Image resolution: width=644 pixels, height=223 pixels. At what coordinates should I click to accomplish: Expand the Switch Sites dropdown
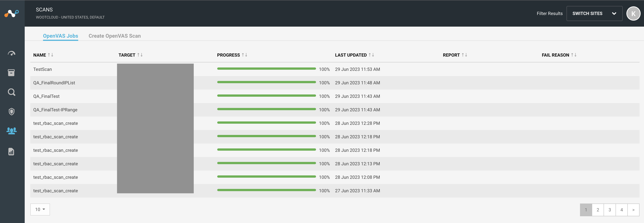click(594, 13)
